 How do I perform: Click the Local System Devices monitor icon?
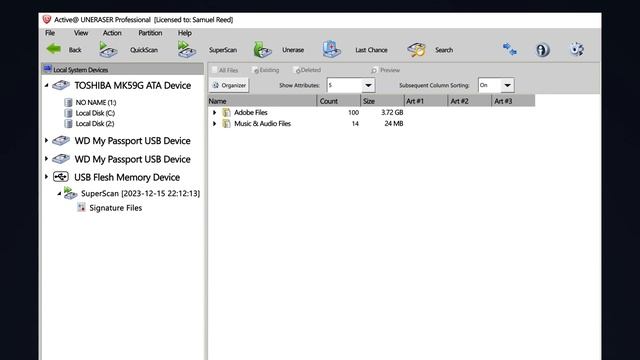click(47, 69)
